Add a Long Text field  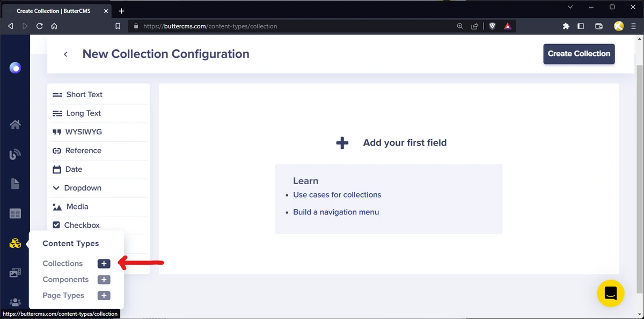tap(98, 113)
